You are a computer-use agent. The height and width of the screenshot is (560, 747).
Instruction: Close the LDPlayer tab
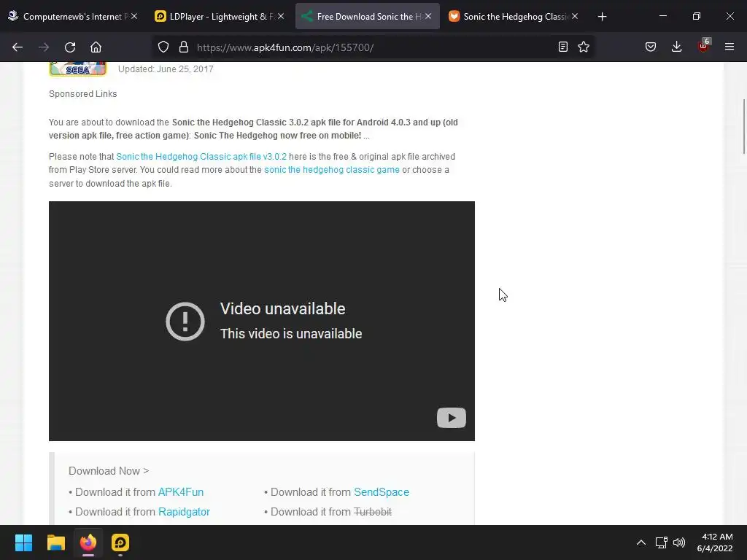pyautogui.click(x=281, y=16)
